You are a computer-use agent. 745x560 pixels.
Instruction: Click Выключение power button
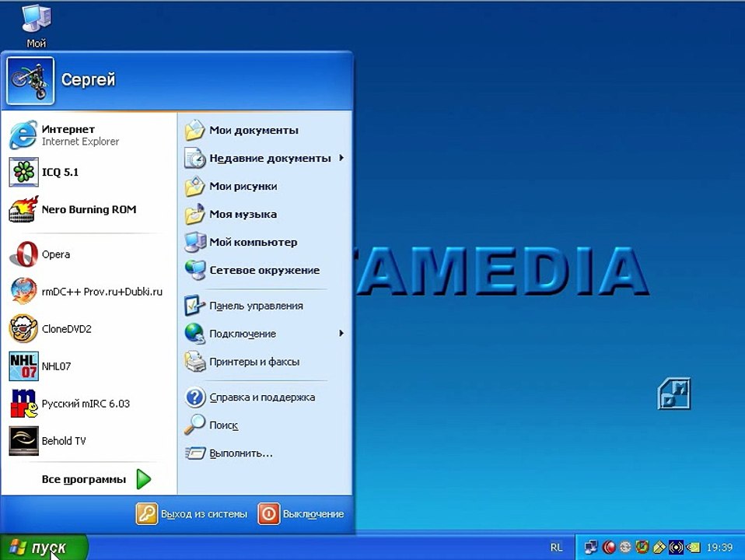(x=301, y=514)
